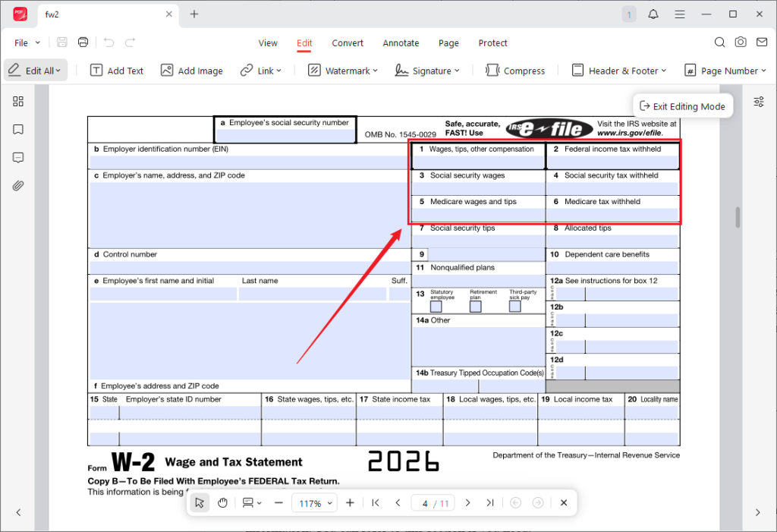Check the Retirement plan box
The image size is (777, 532).
point(475,307)
